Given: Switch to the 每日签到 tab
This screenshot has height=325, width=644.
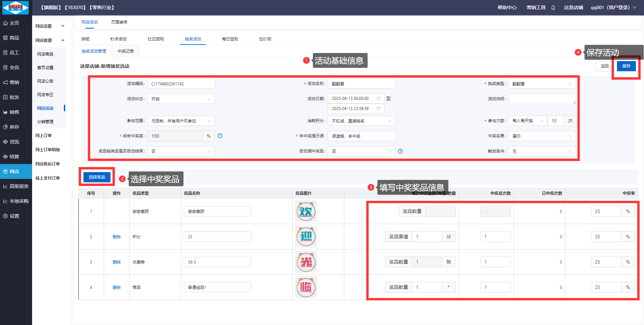Looking at the screenshot, I should click(x=230, y=39).
